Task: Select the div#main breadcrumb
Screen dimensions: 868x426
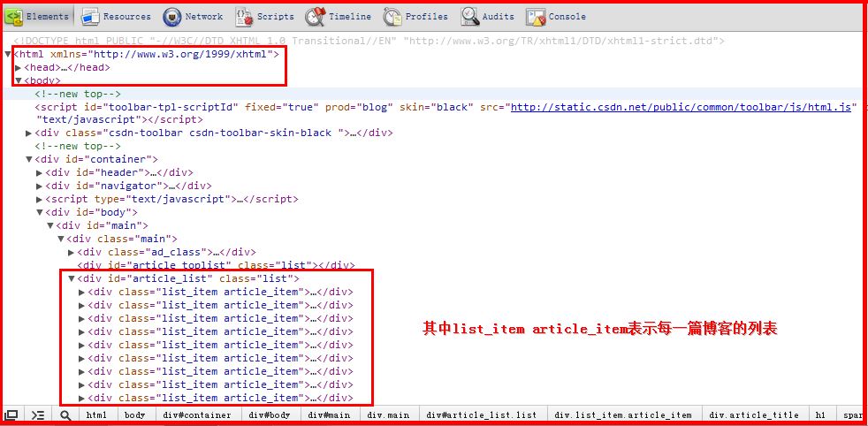Action: coord(330,415)
